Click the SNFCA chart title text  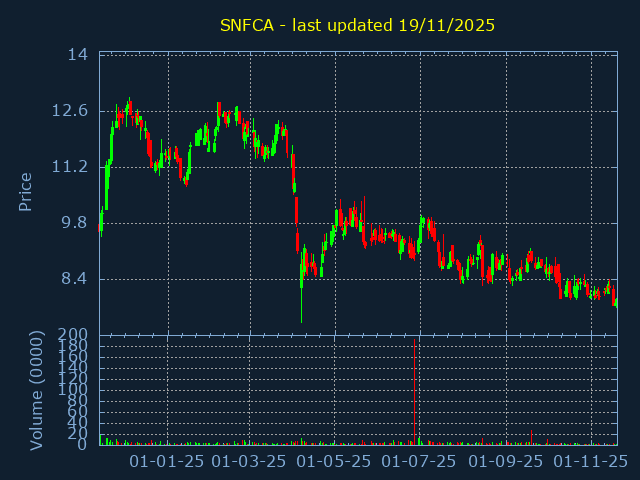pyautogui.click(x=357, y=24)
